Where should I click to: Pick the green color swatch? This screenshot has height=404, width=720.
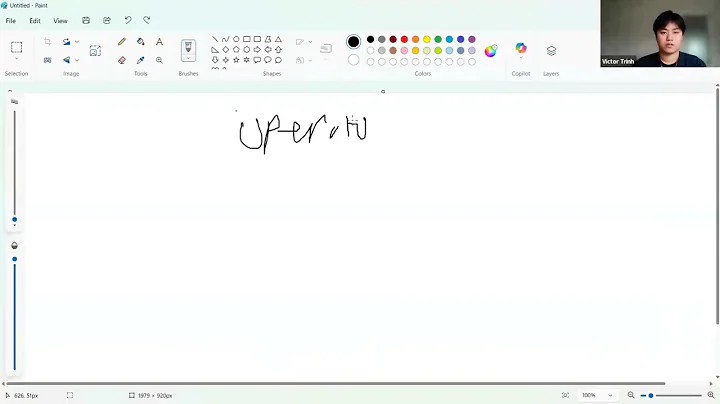click(x=438, y=39)
